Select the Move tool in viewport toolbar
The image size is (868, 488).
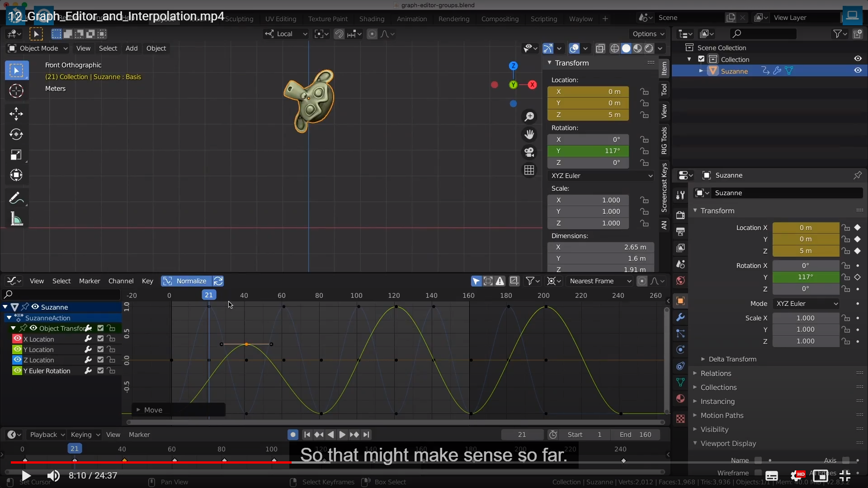[x=16, y=113]
